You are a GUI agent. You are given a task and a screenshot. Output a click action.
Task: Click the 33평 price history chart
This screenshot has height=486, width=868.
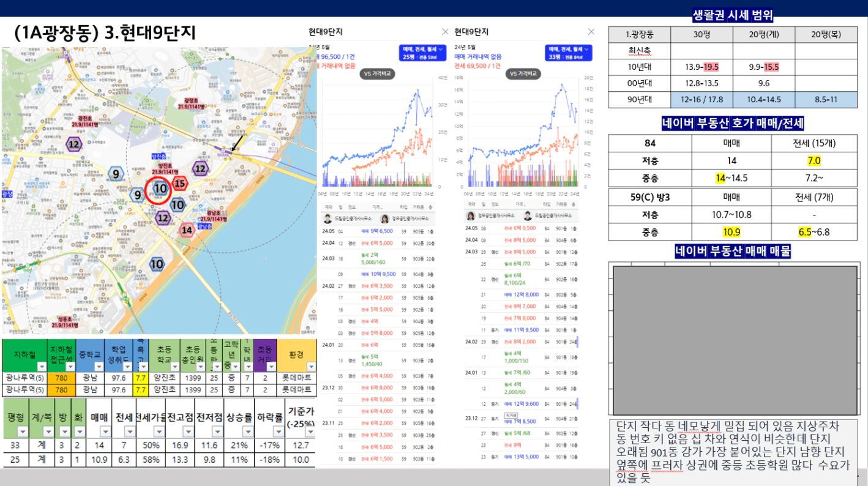coord(522,132)
